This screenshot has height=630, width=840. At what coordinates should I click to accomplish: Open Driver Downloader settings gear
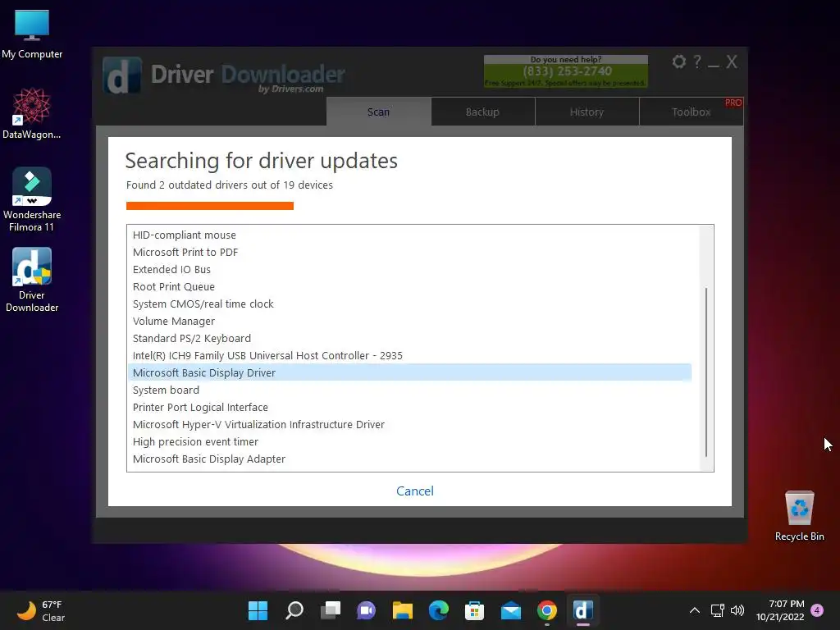coord(678,62)
